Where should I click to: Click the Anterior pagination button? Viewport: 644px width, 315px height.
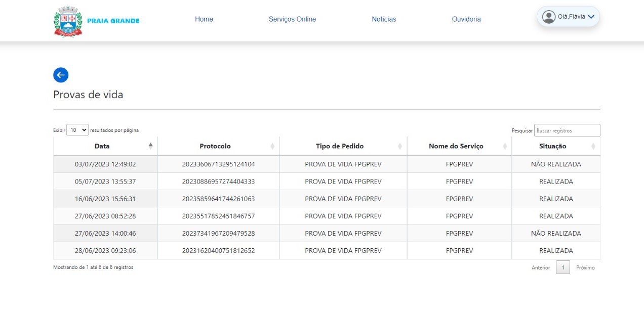pos(540,267)
